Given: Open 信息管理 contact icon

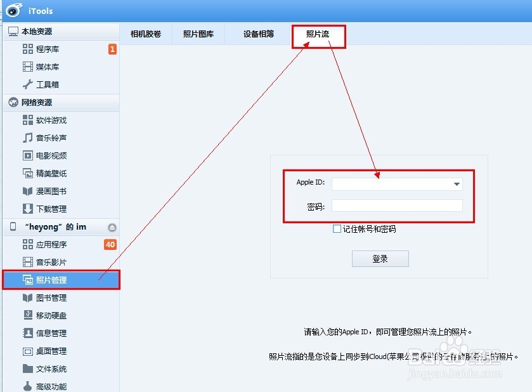Looking at the screenshot, I should coord(28,333).
